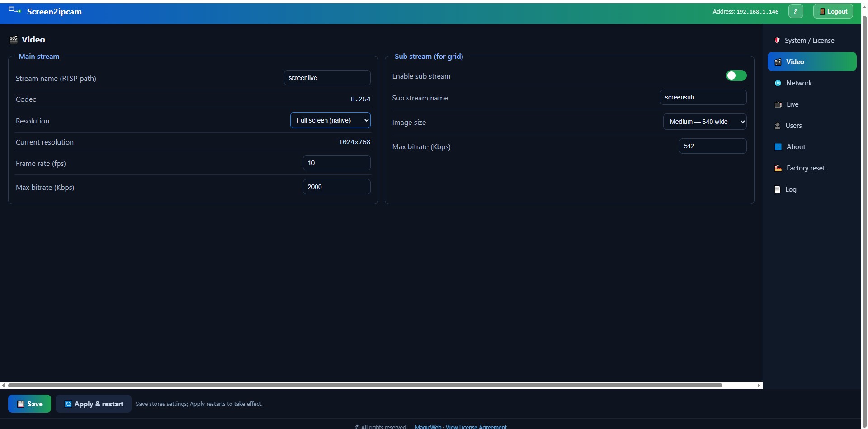Click the door icon on Logout button
This screenshot has width=868, height=429.
[x=822, y=12]
